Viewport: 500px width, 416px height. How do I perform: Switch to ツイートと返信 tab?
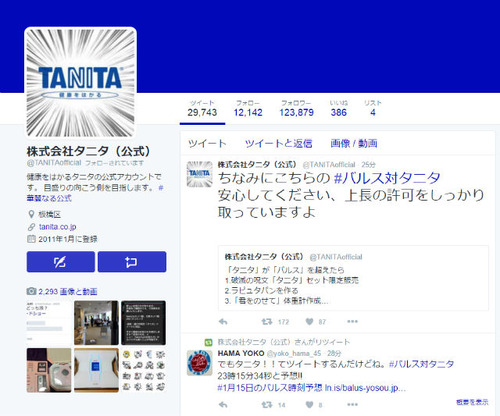pos(279,143)
